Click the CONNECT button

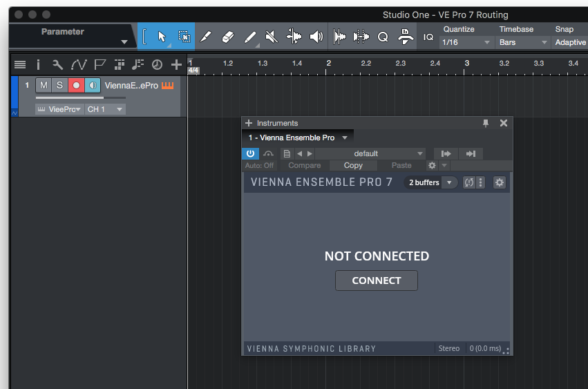377,281
